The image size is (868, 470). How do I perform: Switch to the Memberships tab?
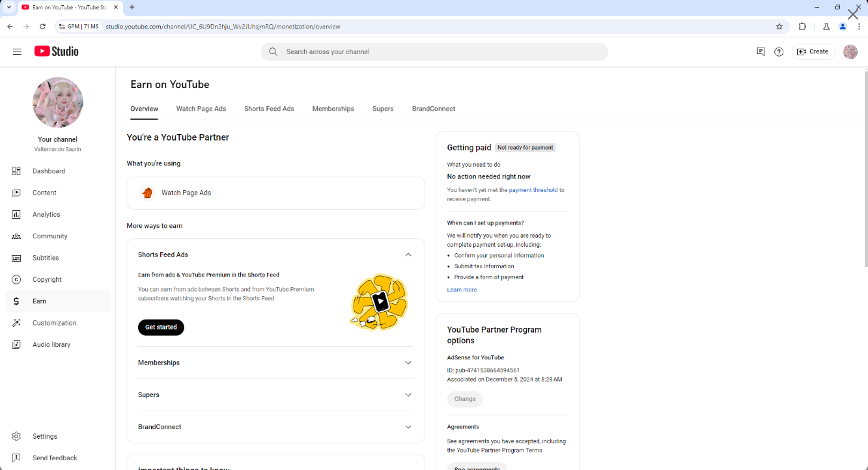coord(333,109)
